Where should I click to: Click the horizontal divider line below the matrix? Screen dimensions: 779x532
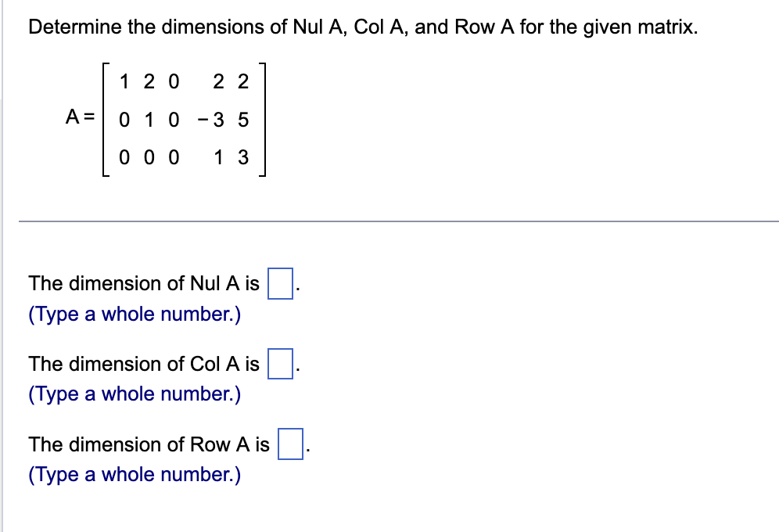pos(389,221)
